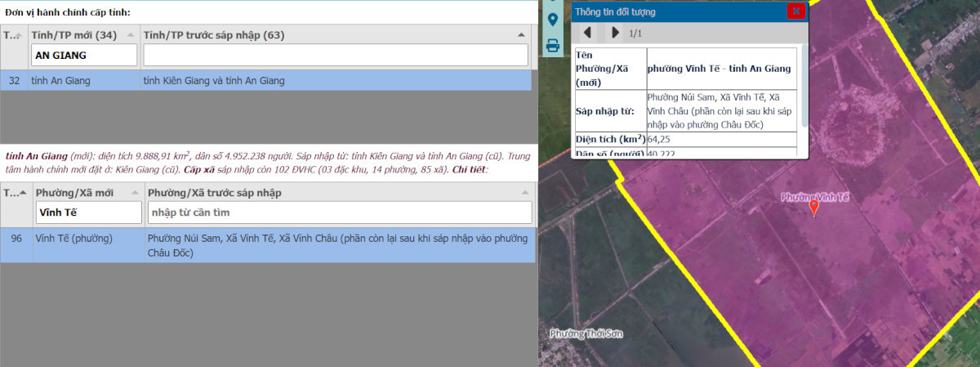This screenshot has width=980, height=367.
Task: Click the 'nhập từ cần tìm' search field
Action: 339,213
